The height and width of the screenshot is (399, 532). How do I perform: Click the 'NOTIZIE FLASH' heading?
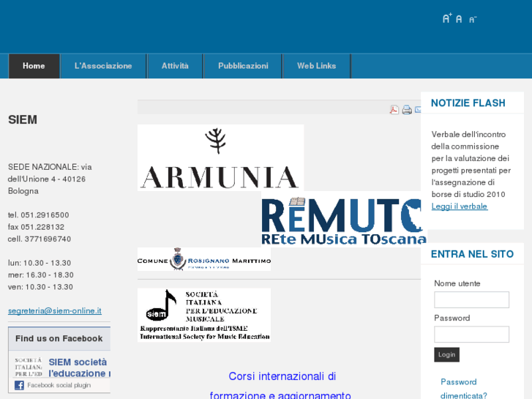pos(468,103)
